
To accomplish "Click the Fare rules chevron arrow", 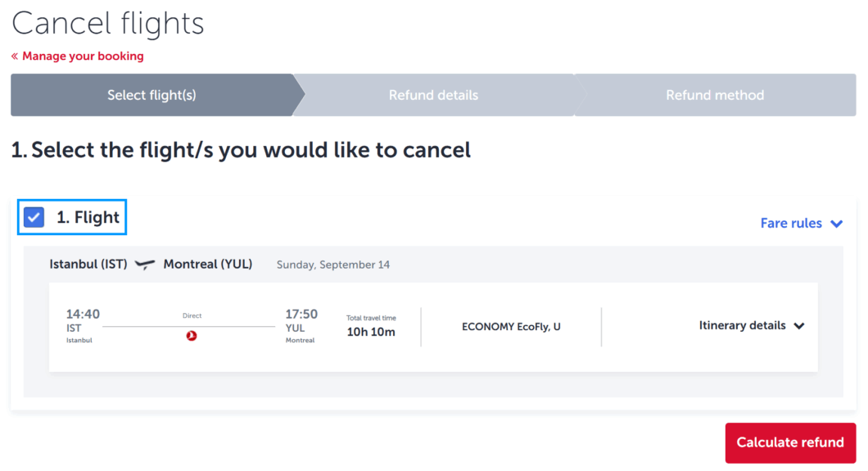I will pos(836,224).
